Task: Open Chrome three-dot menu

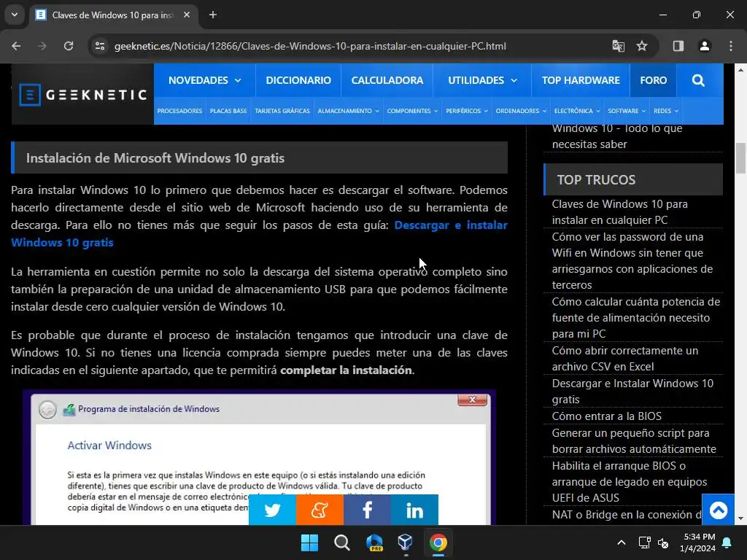Action: click(x=731, y=46)
